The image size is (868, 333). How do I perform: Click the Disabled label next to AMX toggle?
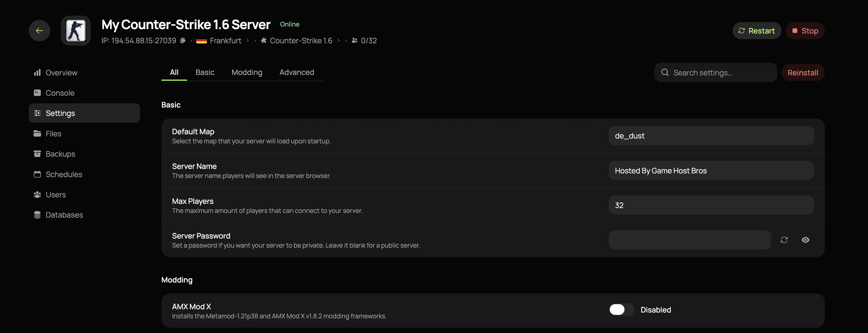(656, 310)
